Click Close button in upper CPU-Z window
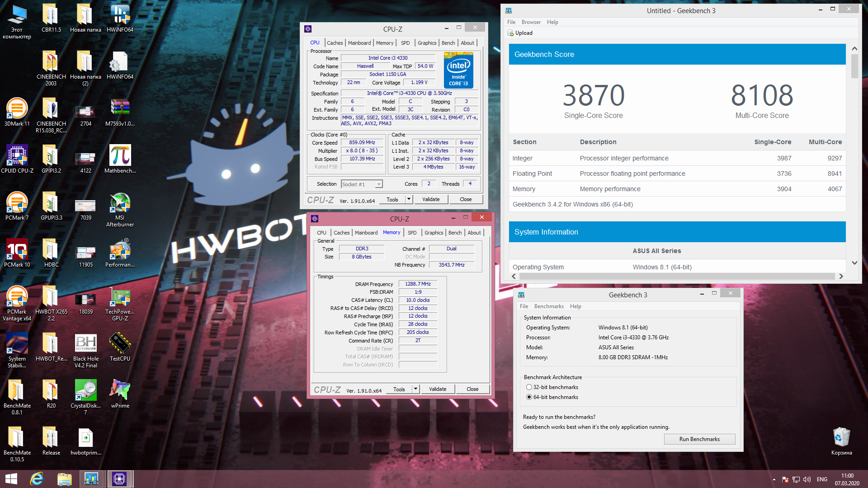The height and width of the screenshot is (488, 868). click(x=466, y=199)
